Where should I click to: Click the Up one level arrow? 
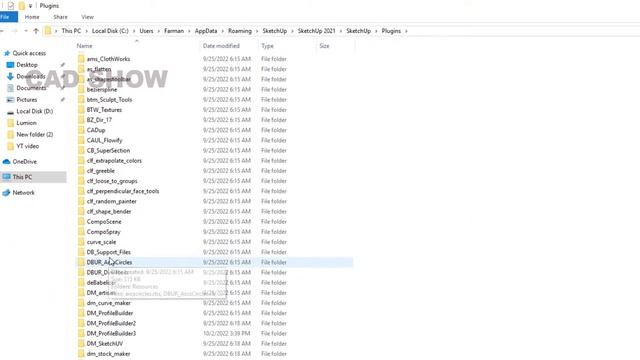click(x=36, y=31)
